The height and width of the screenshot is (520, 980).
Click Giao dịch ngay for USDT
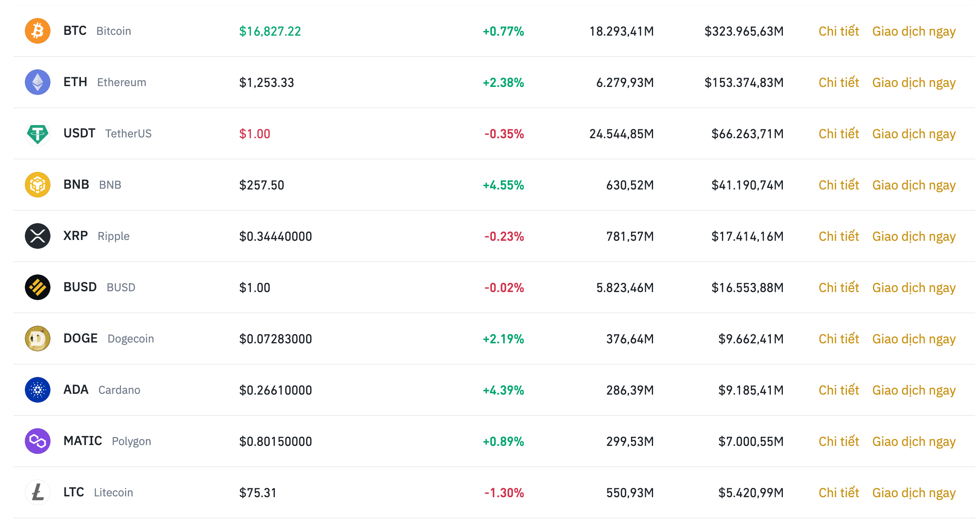click(914, 134)
